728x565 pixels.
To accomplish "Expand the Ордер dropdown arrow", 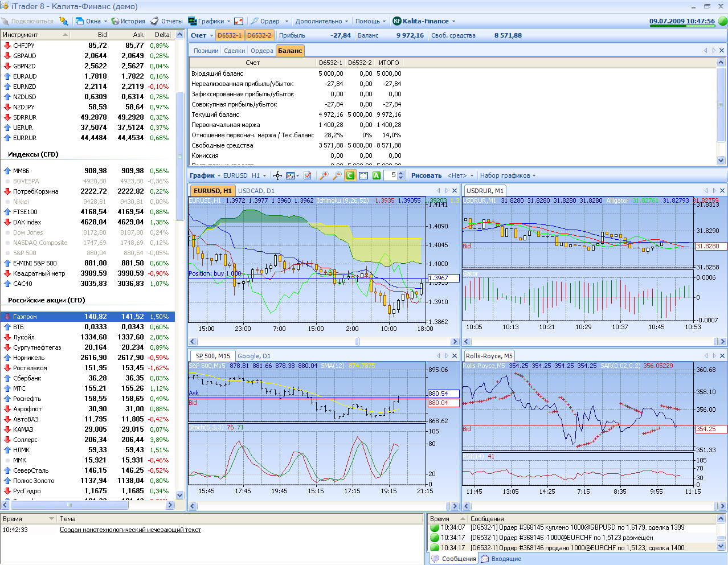I will (287, 21).
